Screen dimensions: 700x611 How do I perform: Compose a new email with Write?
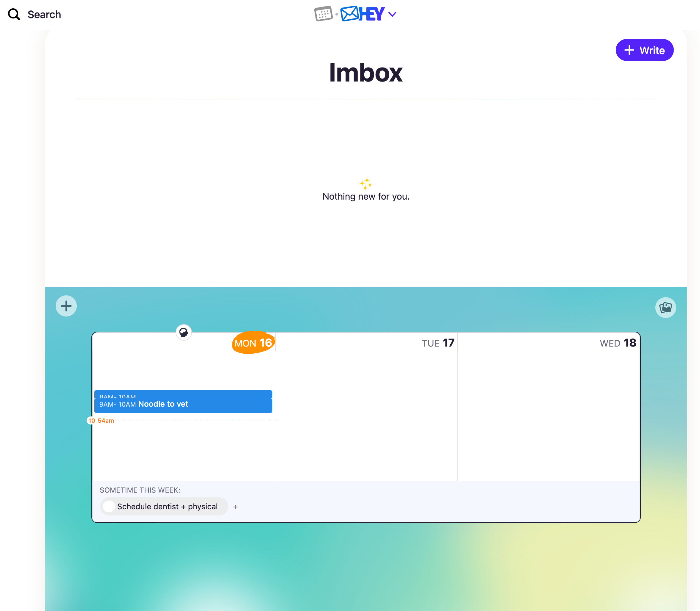click(x=644, y=50)
